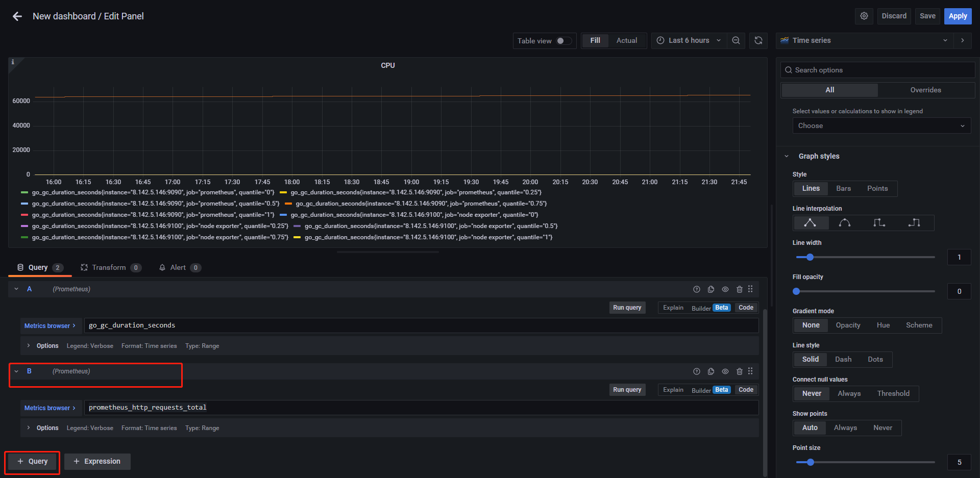
Task: Toggle the Table view switch
Action: [x=563, y=41]
